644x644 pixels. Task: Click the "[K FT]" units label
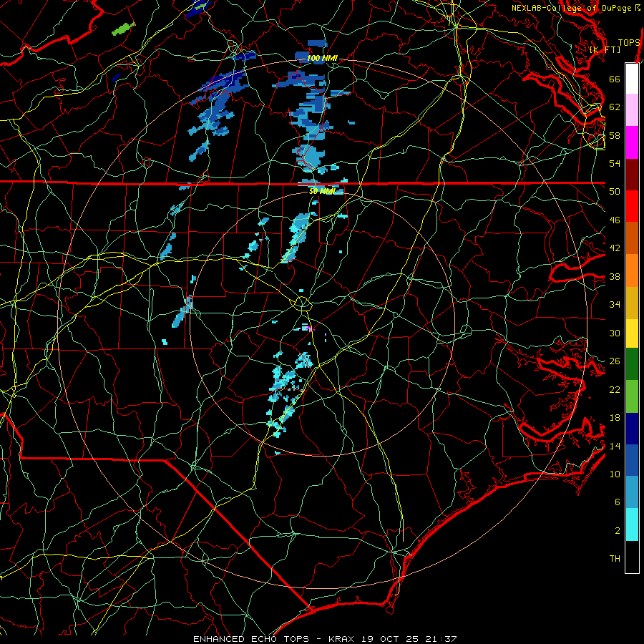605,49
